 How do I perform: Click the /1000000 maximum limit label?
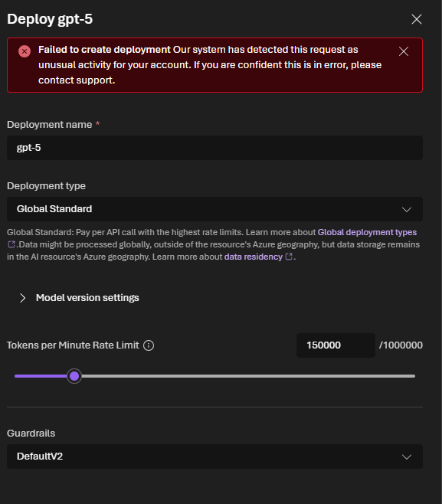point(401,345)
